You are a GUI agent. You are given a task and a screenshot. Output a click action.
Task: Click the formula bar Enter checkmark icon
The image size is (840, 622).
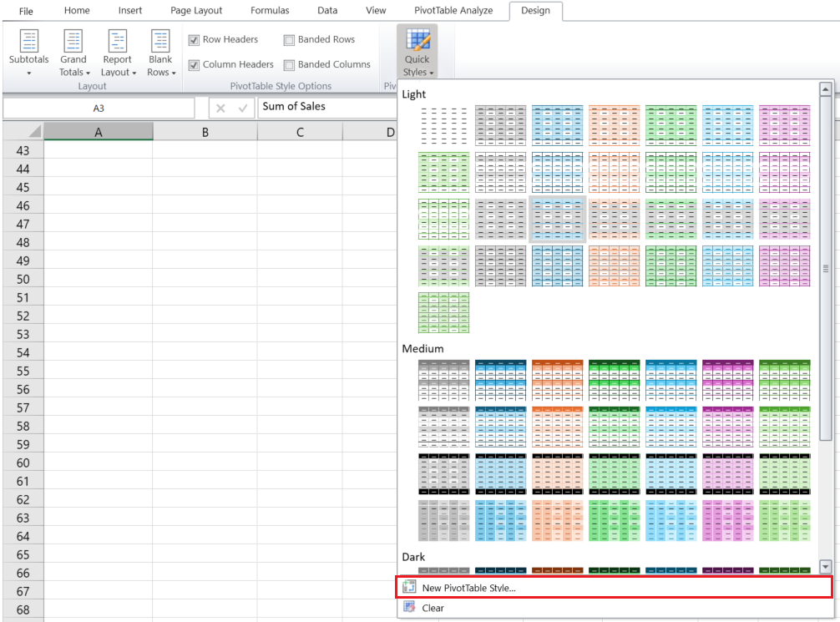(x=243, y=109)
